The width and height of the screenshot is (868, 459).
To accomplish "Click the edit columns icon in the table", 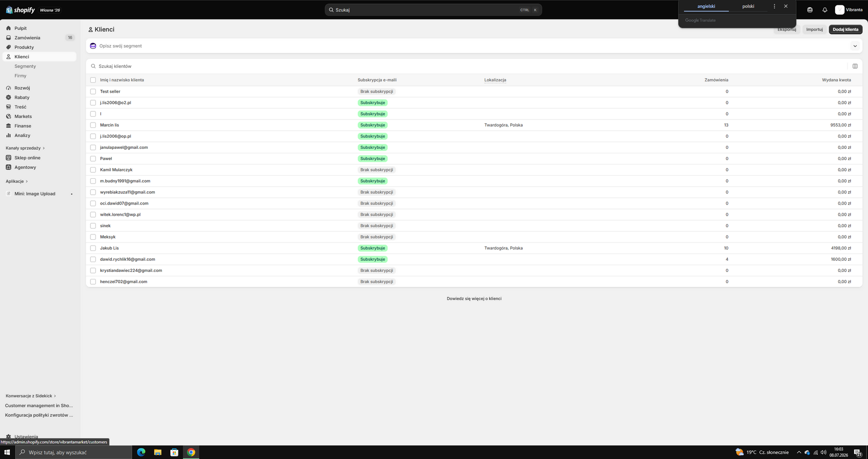I will (855, 66).
